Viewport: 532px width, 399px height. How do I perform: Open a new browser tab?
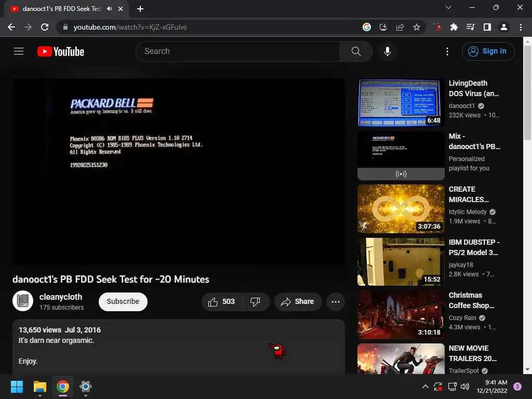[x=140, y=9]
